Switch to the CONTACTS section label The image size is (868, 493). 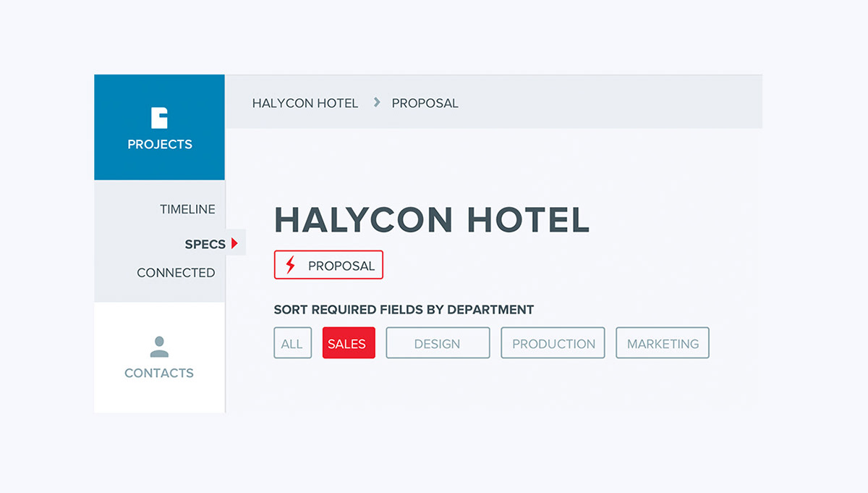tap(159, 374)
